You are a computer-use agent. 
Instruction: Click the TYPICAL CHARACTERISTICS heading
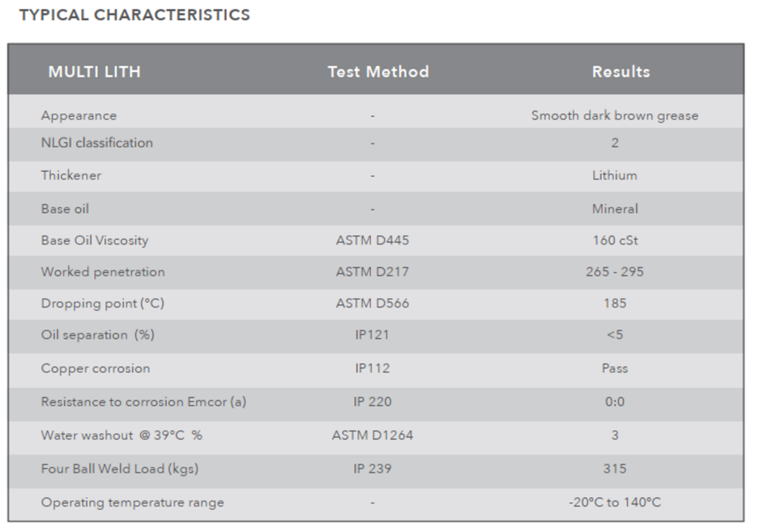(135, 15)
